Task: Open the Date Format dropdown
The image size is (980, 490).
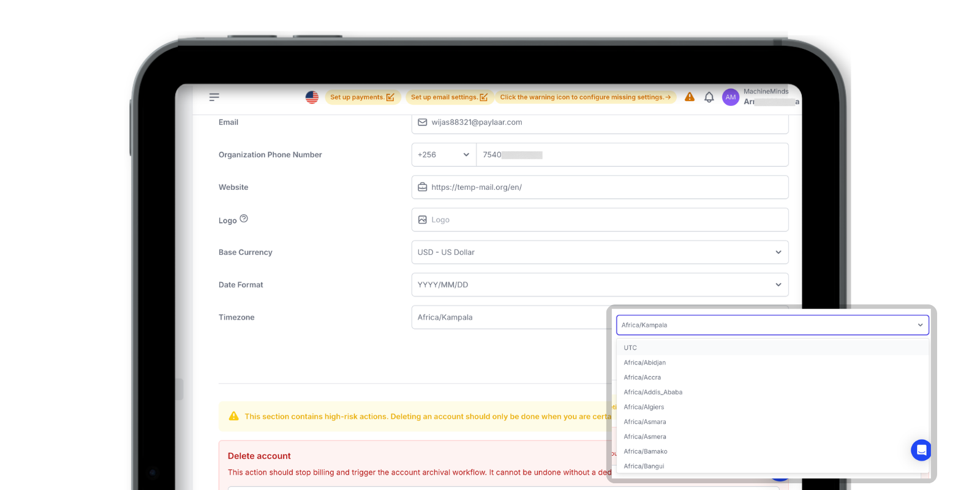Action: pyautogui.click(x=599, y=285)
